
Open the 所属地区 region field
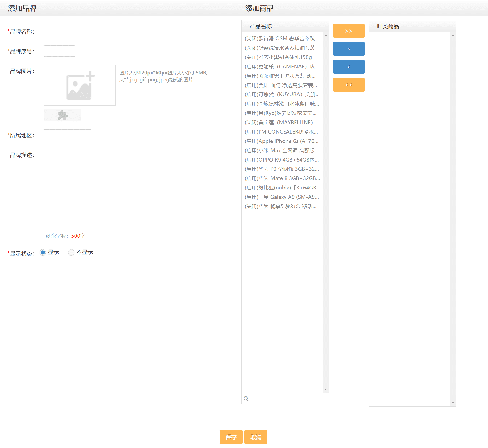[x=67, y=135]
